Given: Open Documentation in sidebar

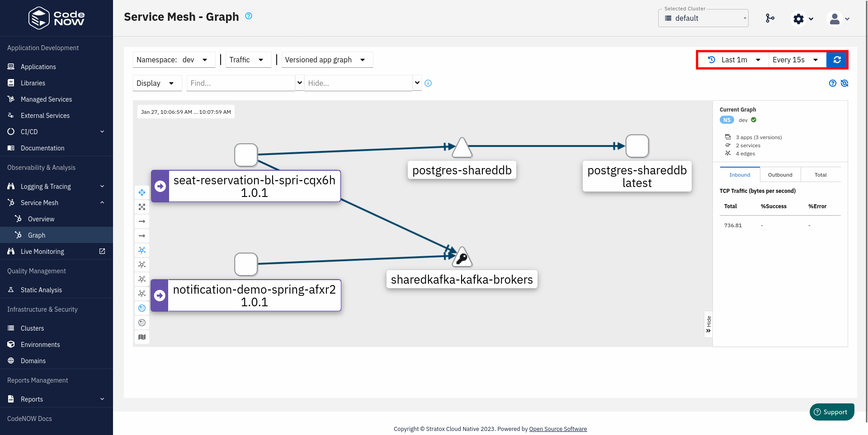Looking at the screenshot, I should pyautogui.click(x=57, y=148).
